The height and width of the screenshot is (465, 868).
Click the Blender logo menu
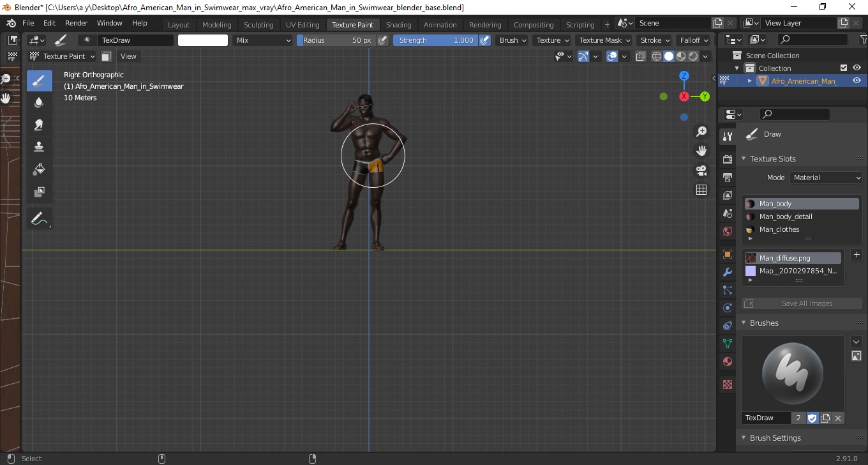pos(11,23)
